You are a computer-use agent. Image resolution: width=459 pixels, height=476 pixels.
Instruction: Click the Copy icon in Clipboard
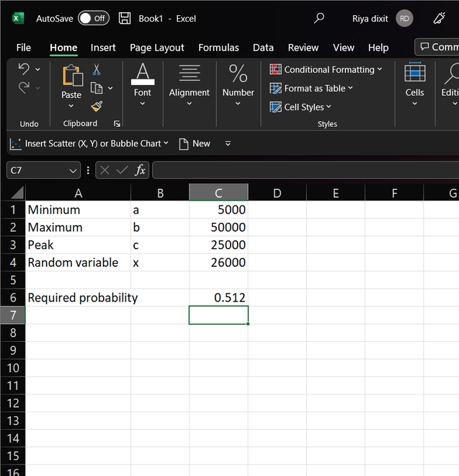coord(97,88)
